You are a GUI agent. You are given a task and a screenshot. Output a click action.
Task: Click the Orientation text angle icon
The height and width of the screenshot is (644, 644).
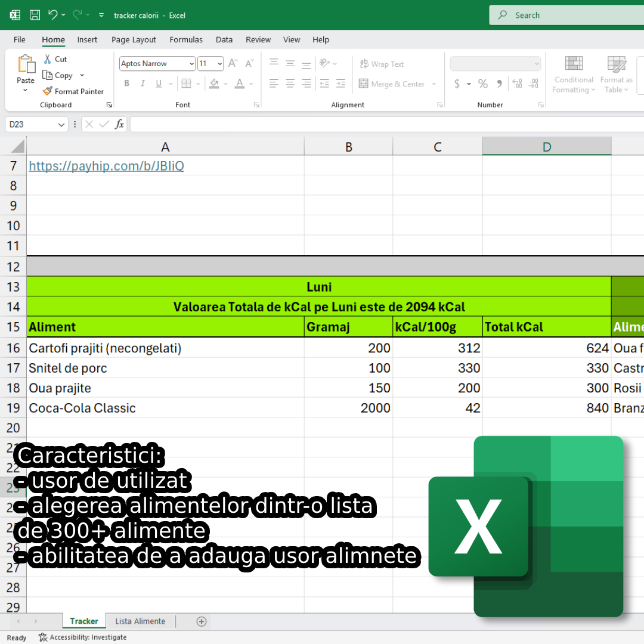[325, 63]
